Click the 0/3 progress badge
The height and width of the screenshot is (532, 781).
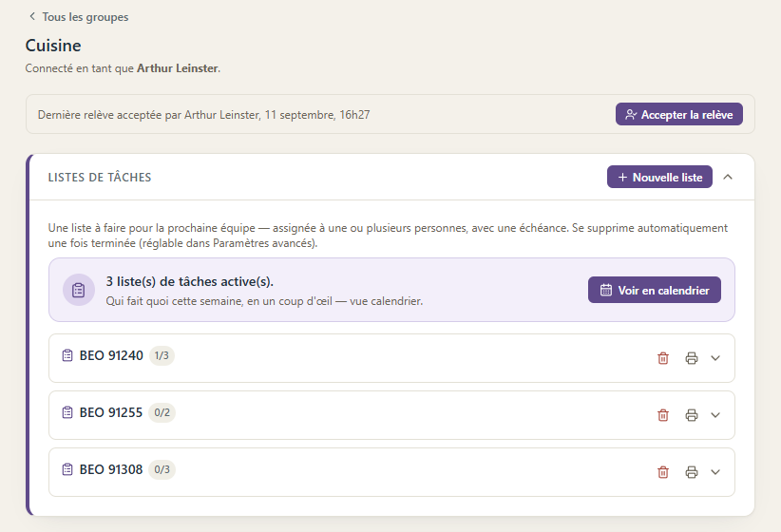162,469
